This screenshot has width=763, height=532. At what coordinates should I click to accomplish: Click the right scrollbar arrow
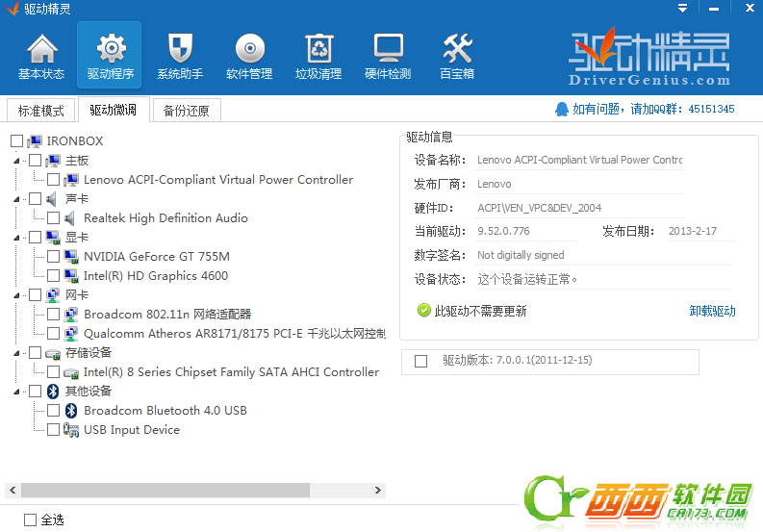(377, 490)
